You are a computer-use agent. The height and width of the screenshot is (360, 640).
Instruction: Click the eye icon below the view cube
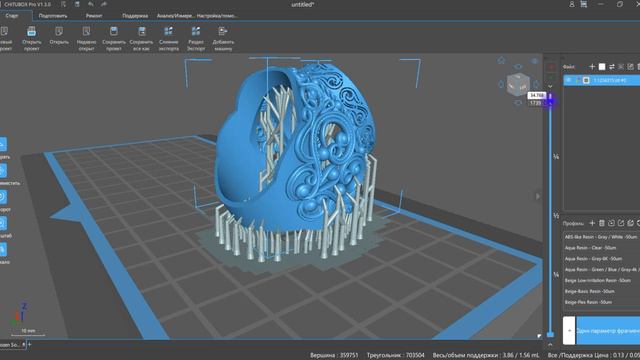[x=518, y=102]
